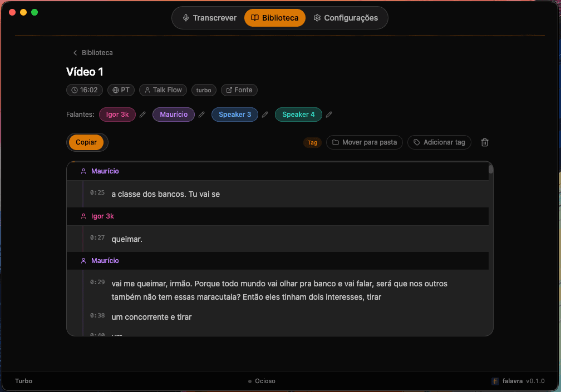Collapse back via Biblioteca chevron link
This screenshot has height=392, width=561.
pos(75,52)
